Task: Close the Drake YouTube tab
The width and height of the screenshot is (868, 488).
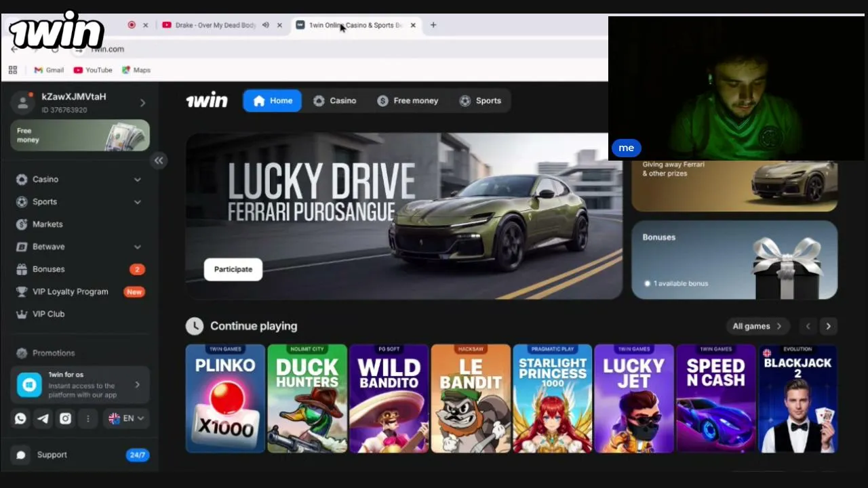Action: (279, 25)
